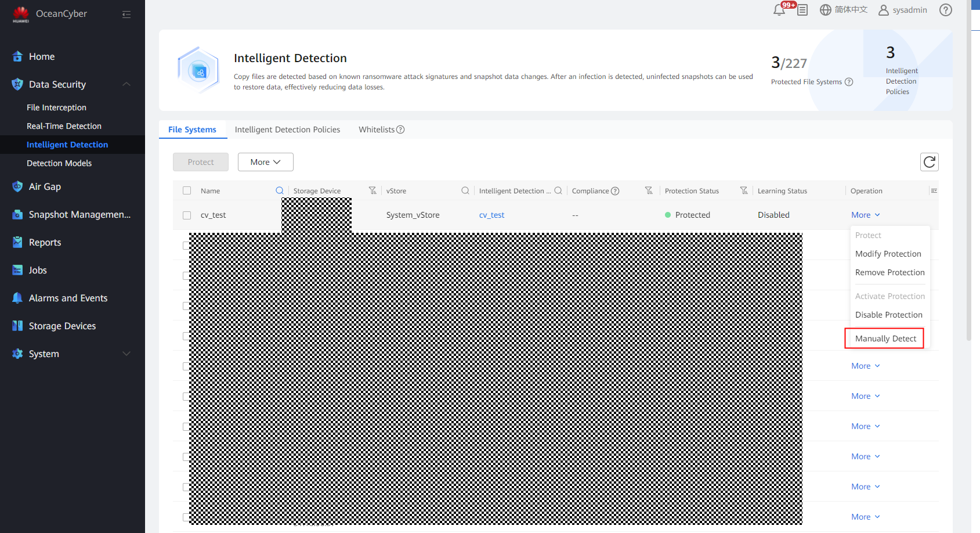Select Manually Detect from the menu

coord(885,338)
